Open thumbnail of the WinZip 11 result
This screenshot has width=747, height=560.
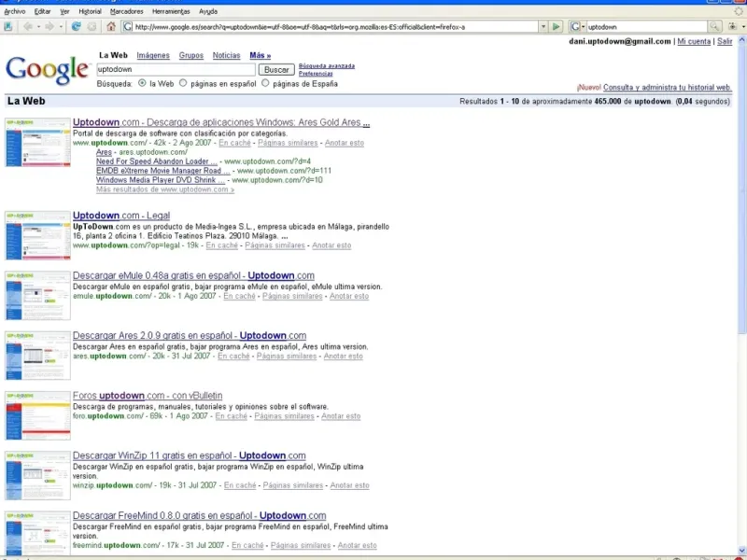38,475
